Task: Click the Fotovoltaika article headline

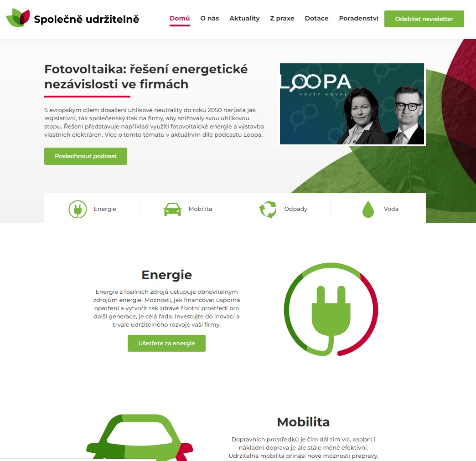Action: coord(146,77)
